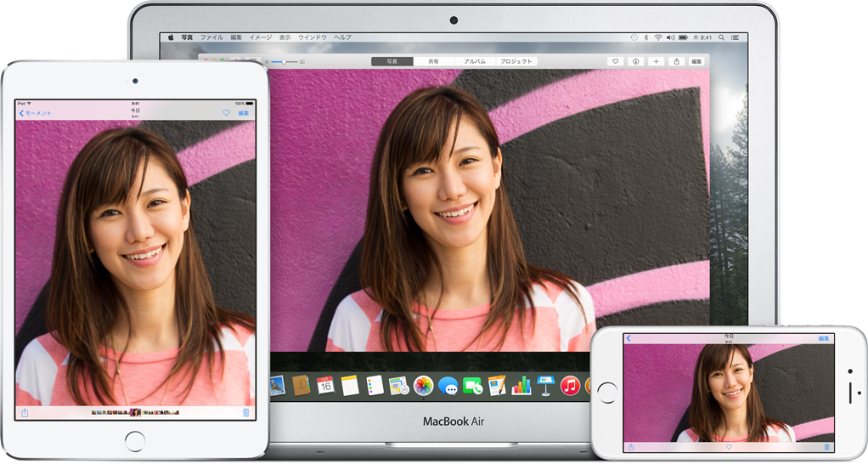Launch Messages from the Mac dock
868x464 pixels.
point(448,386)
